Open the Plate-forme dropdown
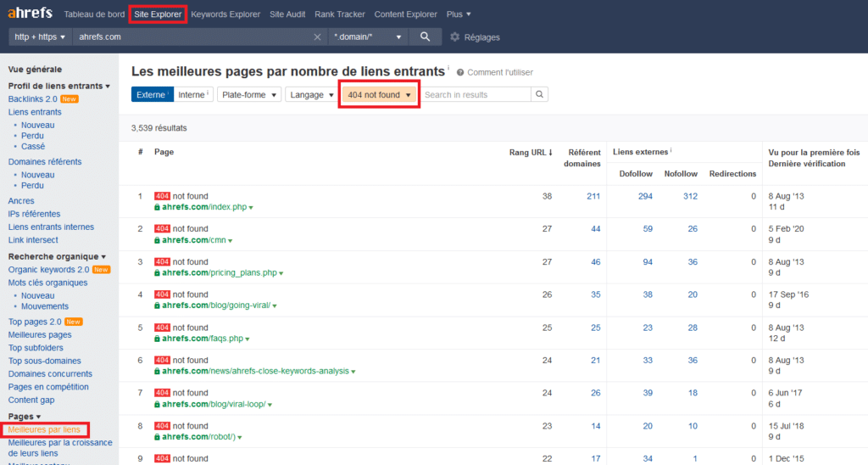The image size is (868, 465). pyautogui.click(x=249, y=94)
